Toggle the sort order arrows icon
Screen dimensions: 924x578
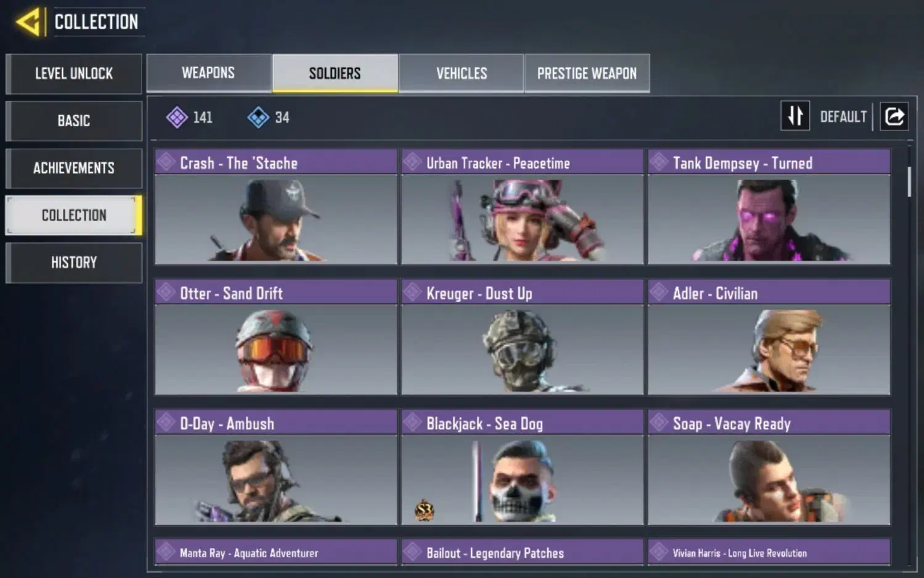tap(795, 116)
